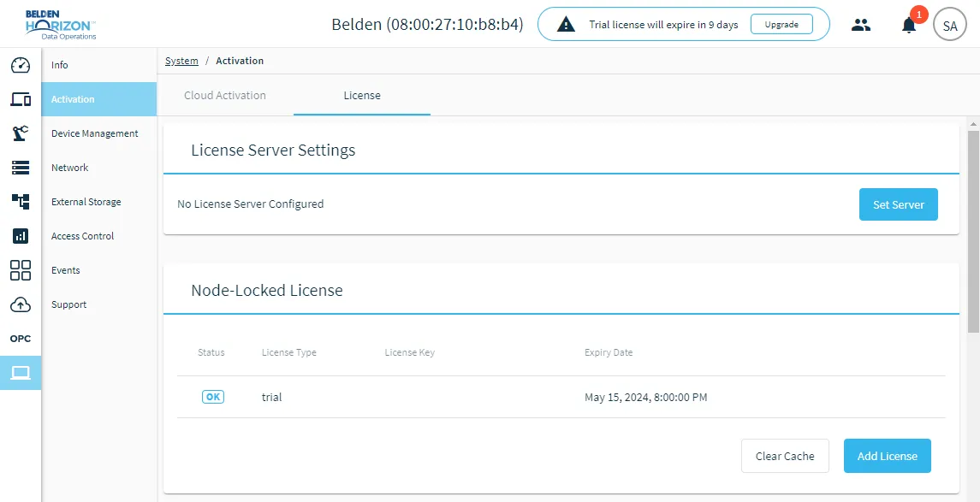Click the expiry date 'May 15, 2024, 8:00:00 PM'

tap(645, 397)
